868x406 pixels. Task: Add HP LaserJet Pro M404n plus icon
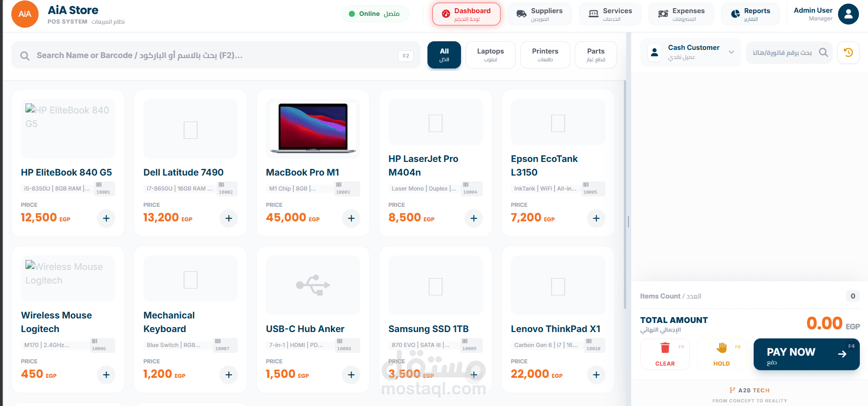(x=474, y=218)
